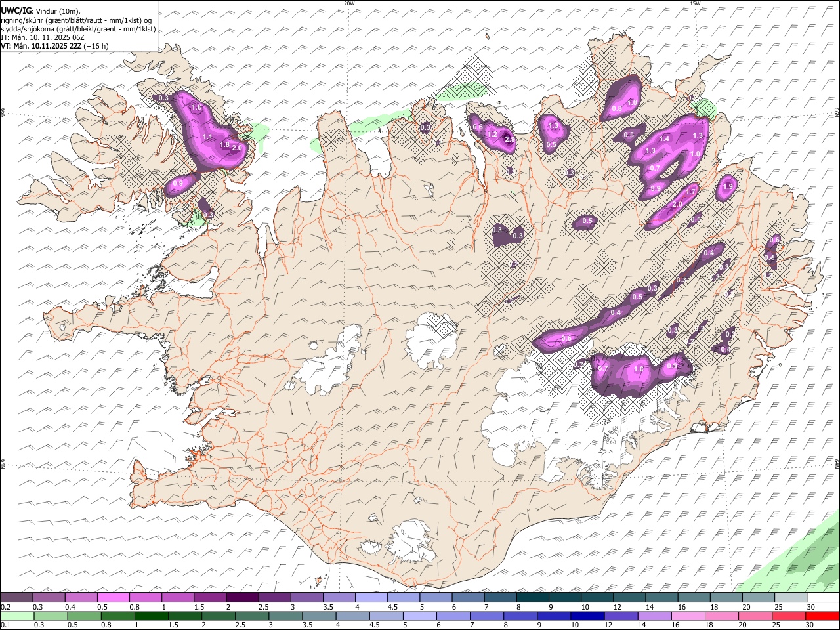
Task: Click the 15W longitude label
Action: click(695, 3)
